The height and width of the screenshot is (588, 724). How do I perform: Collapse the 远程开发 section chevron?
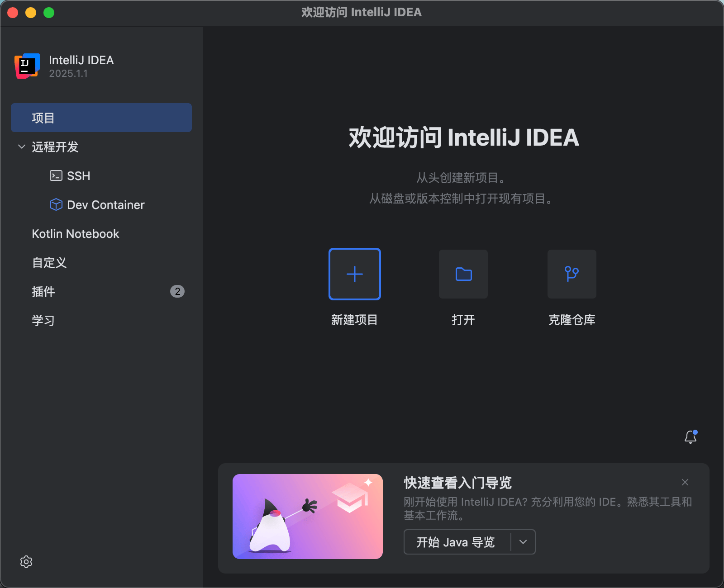(x=21, y=147)
